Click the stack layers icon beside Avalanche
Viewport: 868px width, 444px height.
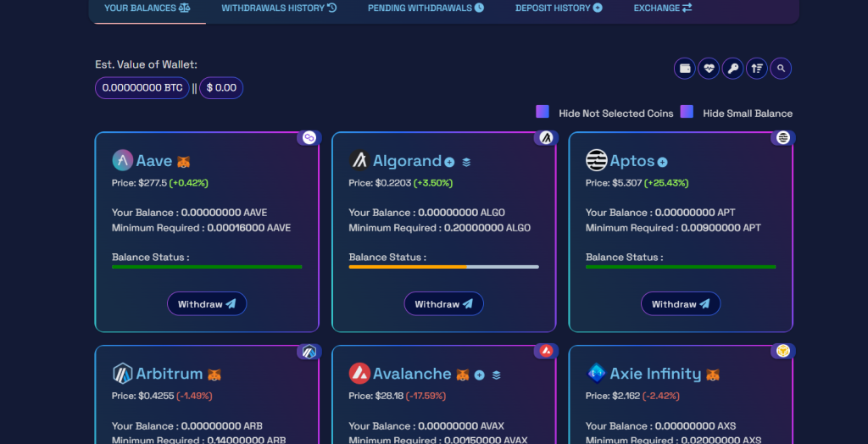(497, 375)
